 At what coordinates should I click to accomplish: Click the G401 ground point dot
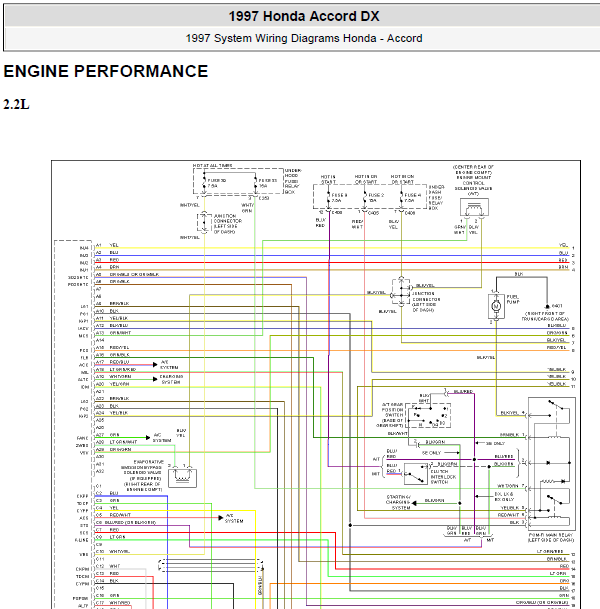pos(547,306)
